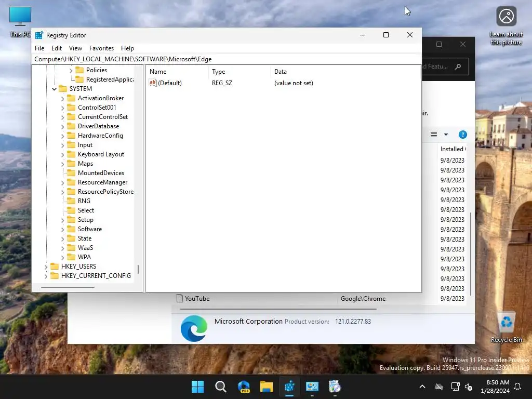Expand the Policies key
The image size is (532, 399).
[71, 70]
